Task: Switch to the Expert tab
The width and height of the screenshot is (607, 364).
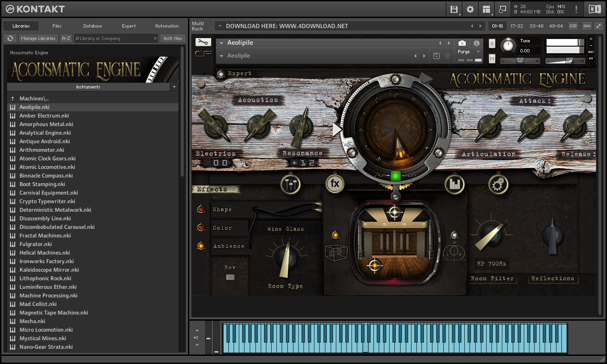Action: pos(128,26)
